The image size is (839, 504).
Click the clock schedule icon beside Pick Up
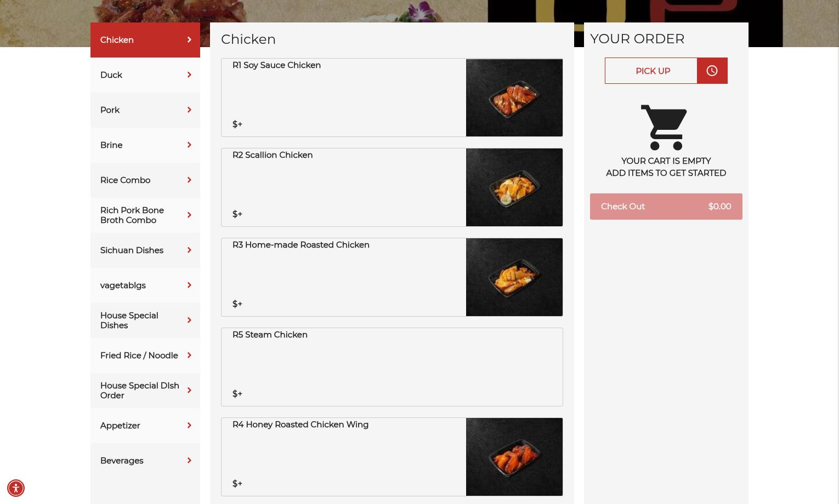click(712, 71)
